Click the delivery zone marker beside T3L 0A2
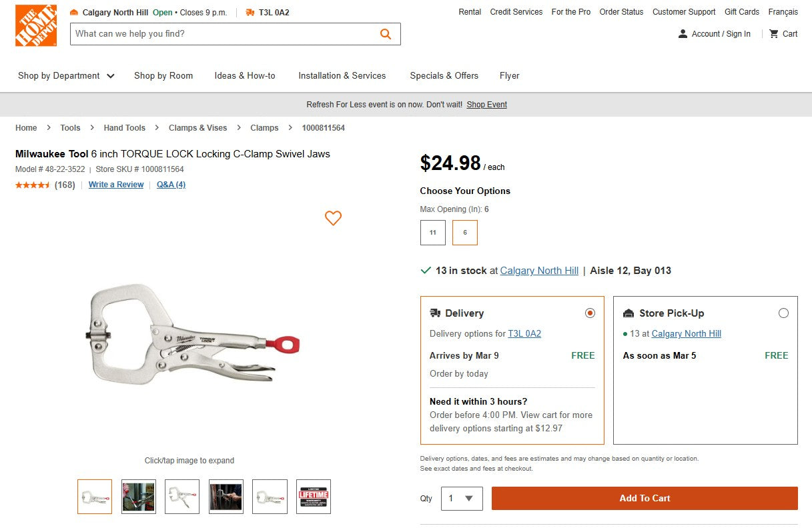 pos(249,11)
